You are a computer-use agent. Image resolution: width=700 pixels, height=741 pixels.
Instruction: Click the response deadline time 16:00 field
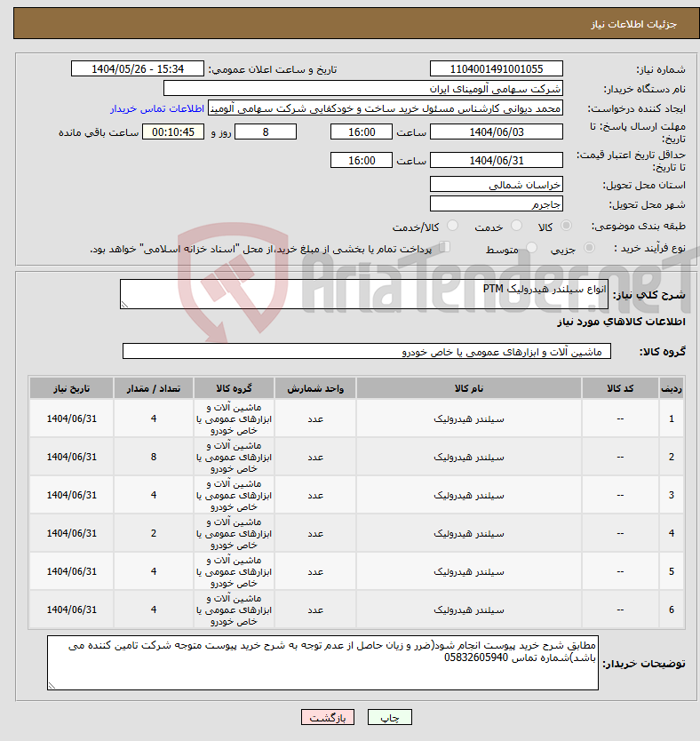coord(362,131)
